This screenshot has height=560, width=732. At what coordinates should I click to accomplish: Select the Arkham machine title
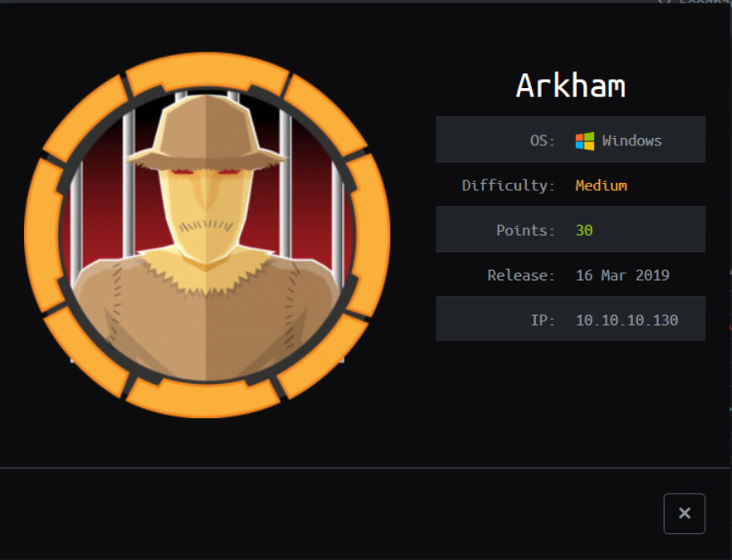pos(570,86)
